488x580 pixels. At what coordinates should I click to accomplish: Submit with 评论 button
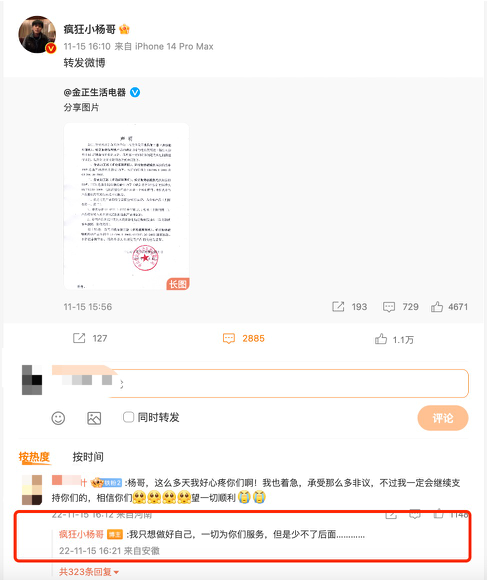443,418
